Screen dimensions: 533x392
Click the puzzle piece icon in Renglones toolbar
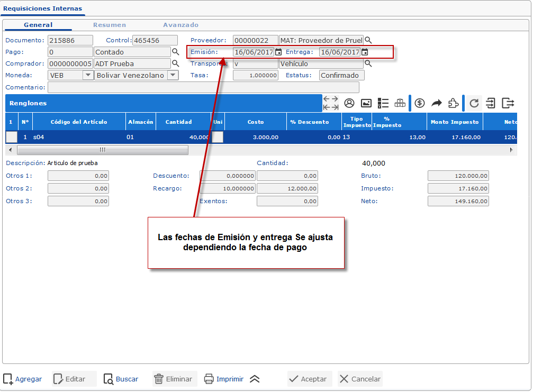454,103
